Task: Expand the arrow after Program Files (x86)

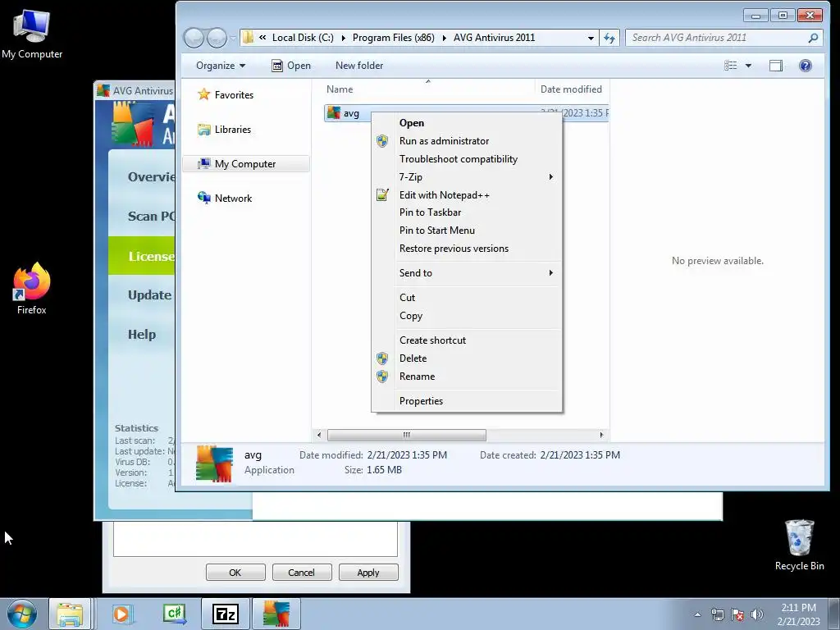Action: [x=444, y=38]
